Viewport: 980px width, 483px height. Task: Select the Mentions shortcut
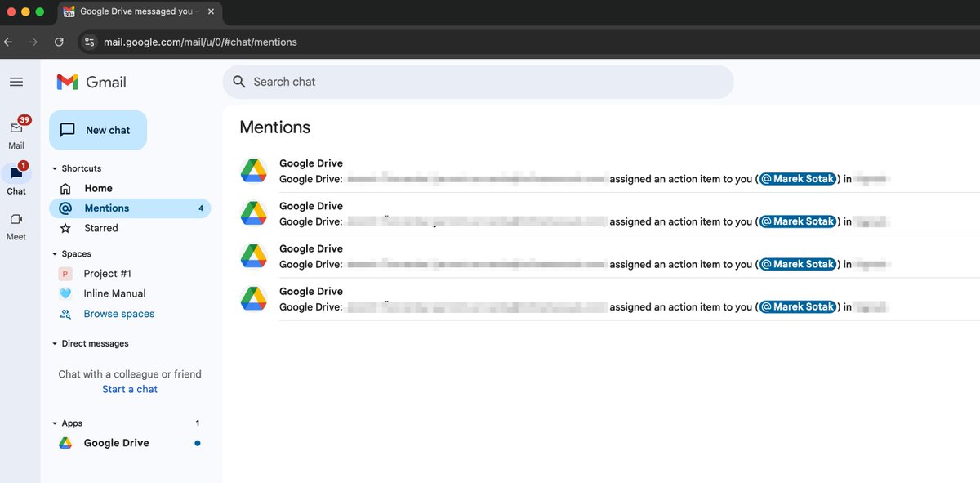click(130, 208)
